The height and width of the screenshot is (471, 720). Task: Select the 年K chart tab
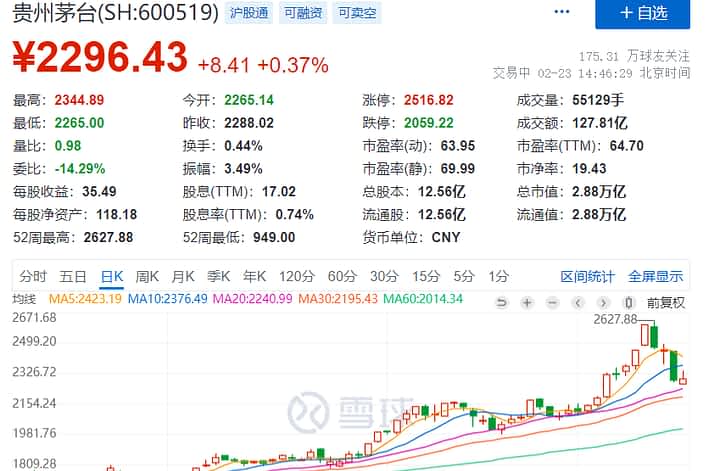[254, 276]
